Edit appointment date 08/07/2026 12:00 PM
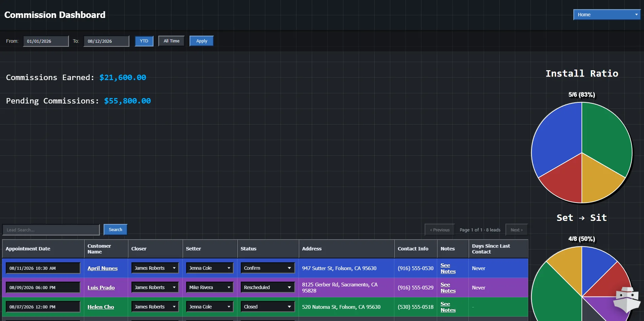 (43, 307)
